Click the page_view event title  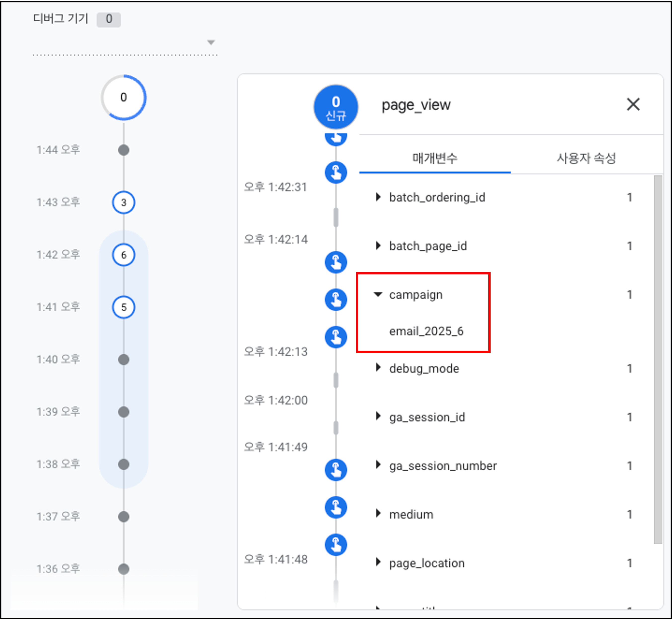pyautogui.click(x=416, y=105)
